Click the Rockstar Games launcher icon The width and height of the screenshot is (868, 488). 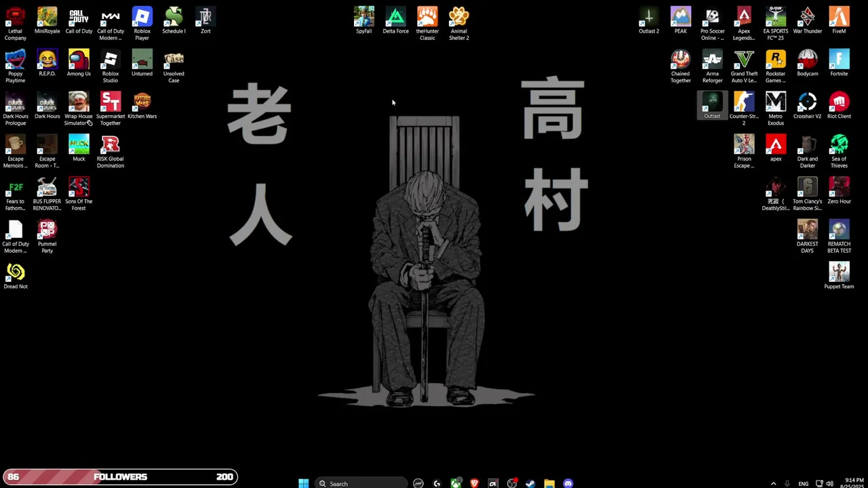[x=776, y=66]
